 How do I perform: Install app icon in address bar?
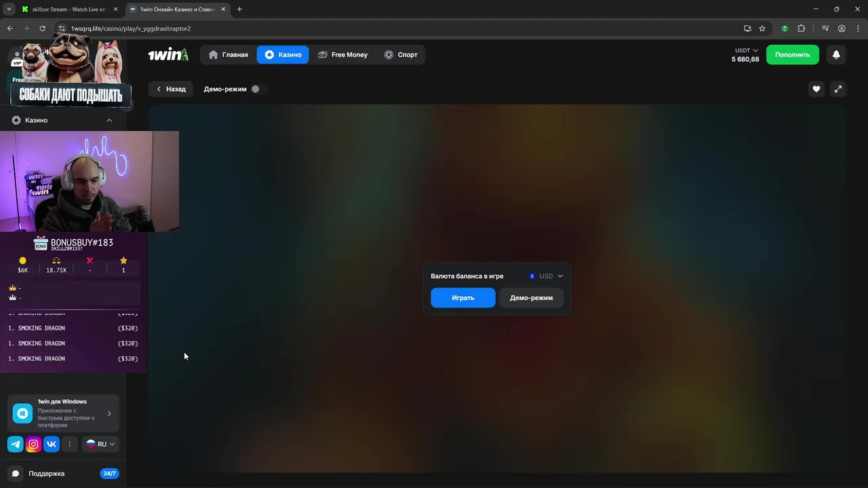(747, 28)
